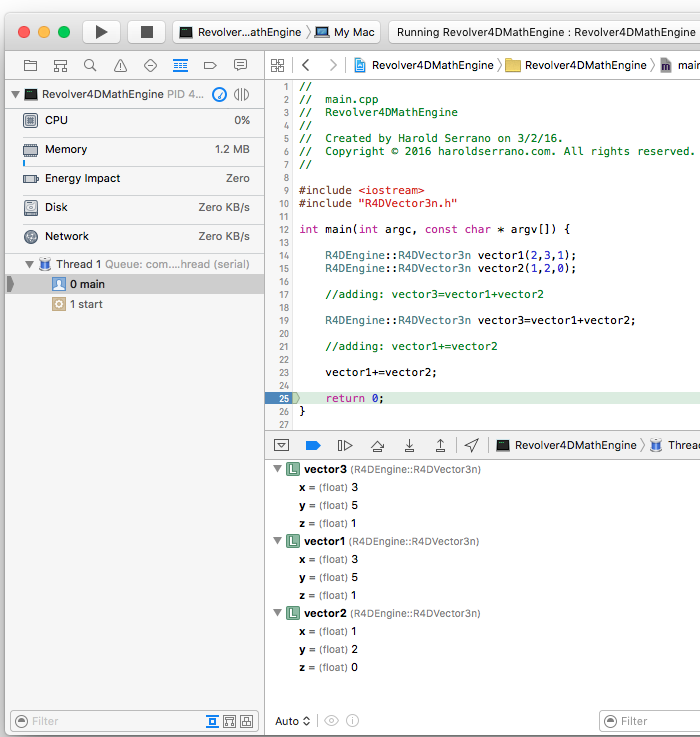Click the #include <iostream> line

[362, 190]
